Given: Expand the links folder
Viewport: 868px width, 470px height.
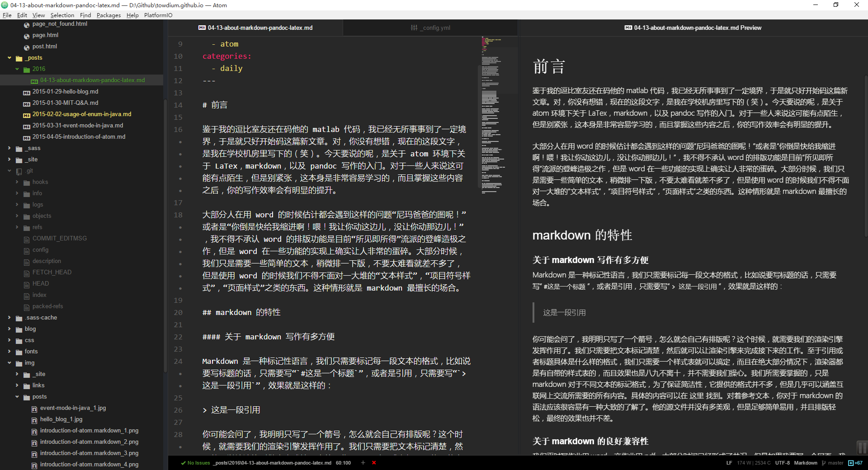Looking at the screenshot, I should (17, 385).
